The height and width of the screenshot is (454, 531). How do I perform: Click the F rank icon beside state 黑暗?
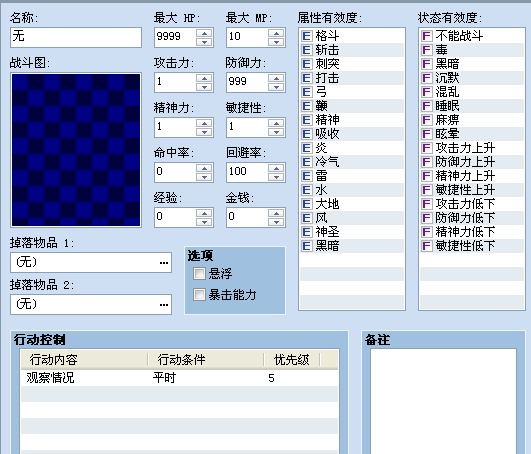[x=426, y=64]
